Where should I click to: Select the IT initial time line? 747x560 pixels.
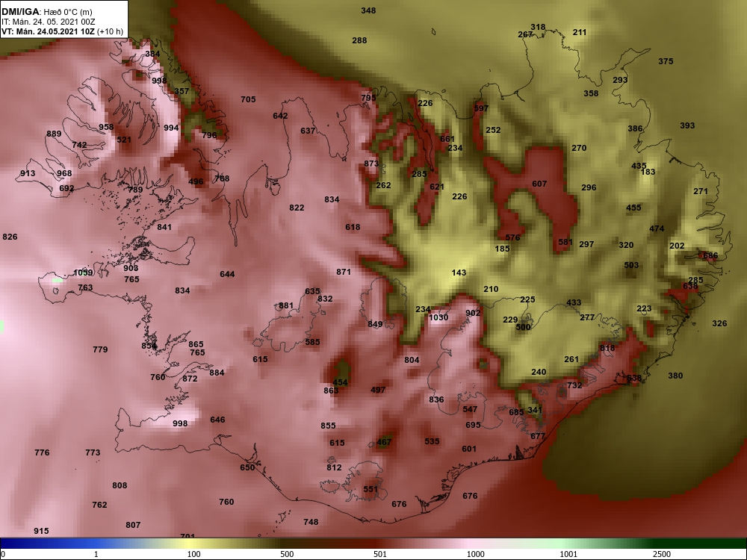(x=48, y=22)
